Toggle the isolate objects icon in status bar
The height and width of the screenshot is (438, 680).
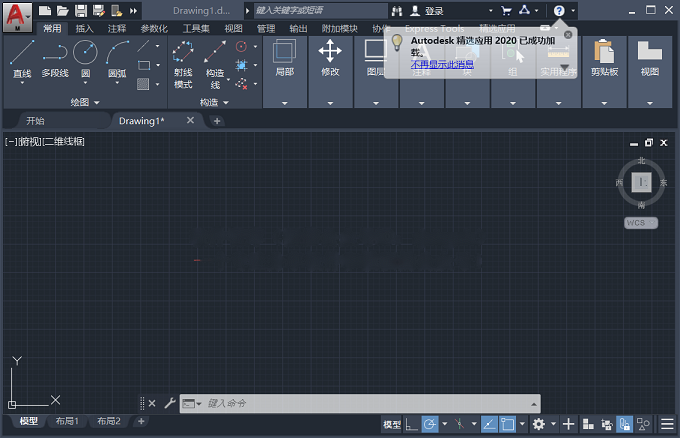click(x=643, y=424)
